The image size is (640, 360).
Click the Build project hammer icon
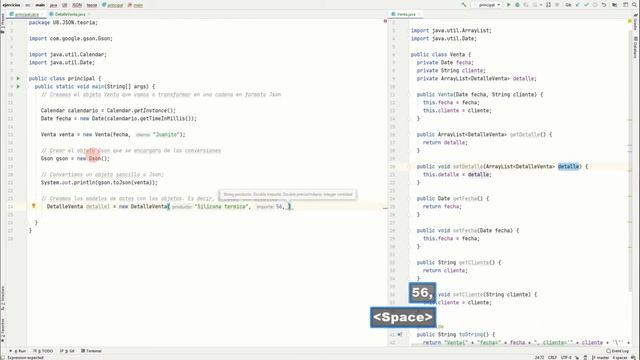point(464,5)
